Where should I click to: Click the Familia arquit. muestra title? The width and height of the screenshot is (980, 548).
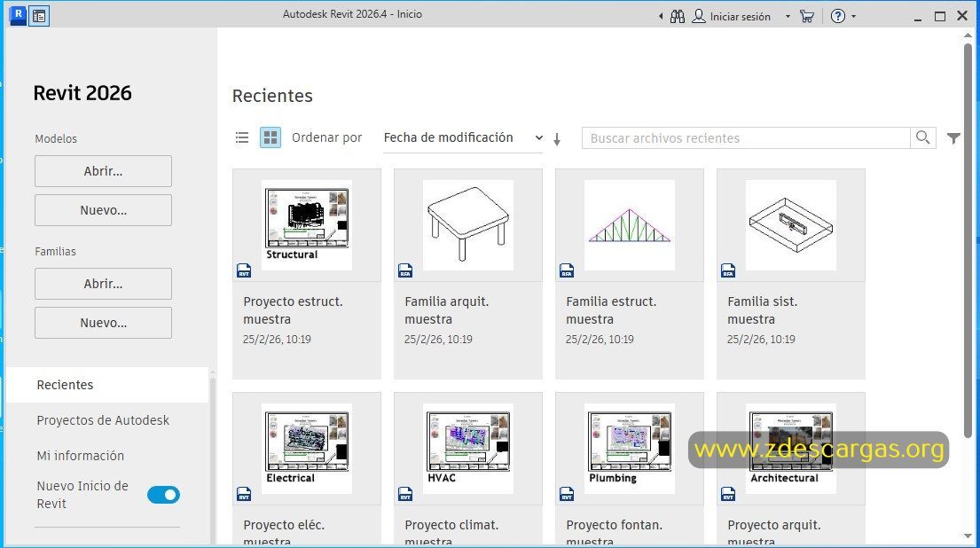pyautogui.click(x=447, y=310)
